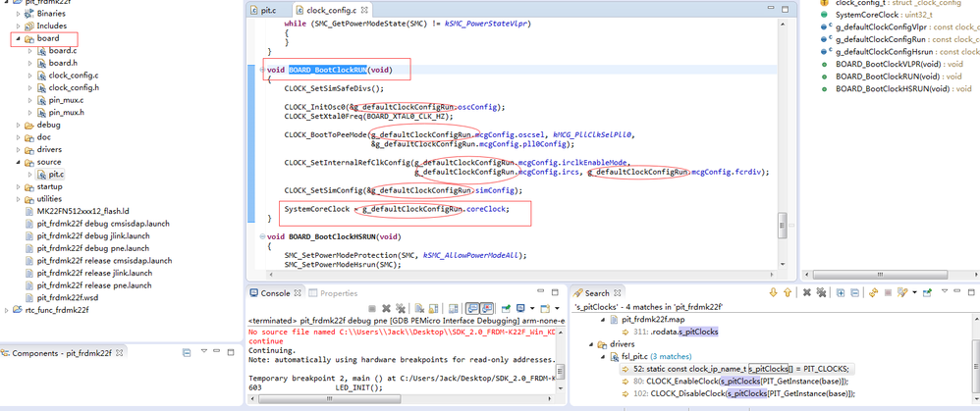
Task: Collapse fsl_pit.c results in Search view
Action: click(x=603, y=357)
